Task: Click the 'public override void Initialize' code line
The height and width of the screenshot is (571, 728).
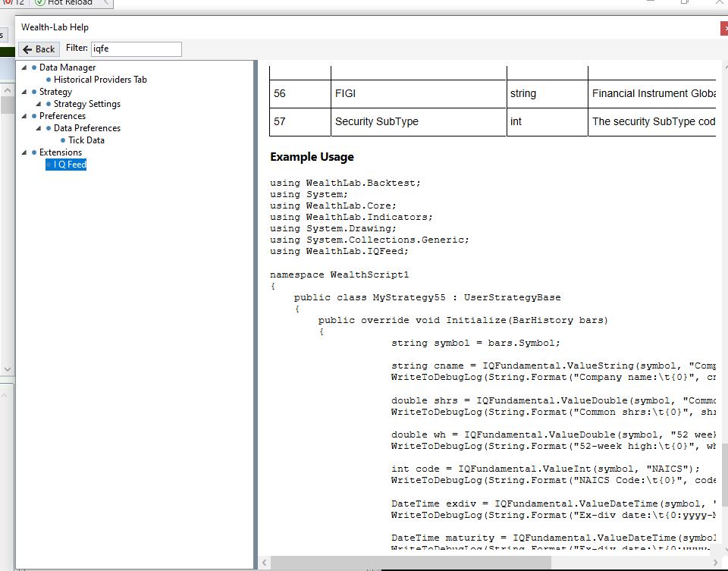Action: coord(463,320)
